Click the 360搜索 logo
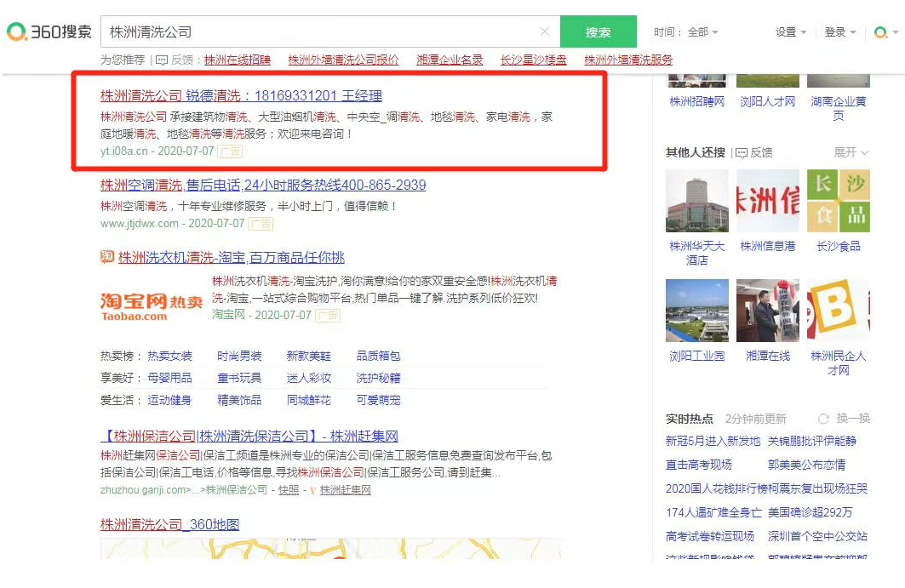 pos(49,31)
